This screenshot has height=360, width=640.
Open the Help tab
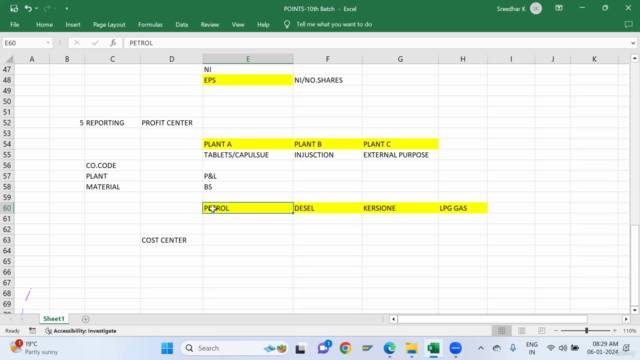(x=263, y=24)
